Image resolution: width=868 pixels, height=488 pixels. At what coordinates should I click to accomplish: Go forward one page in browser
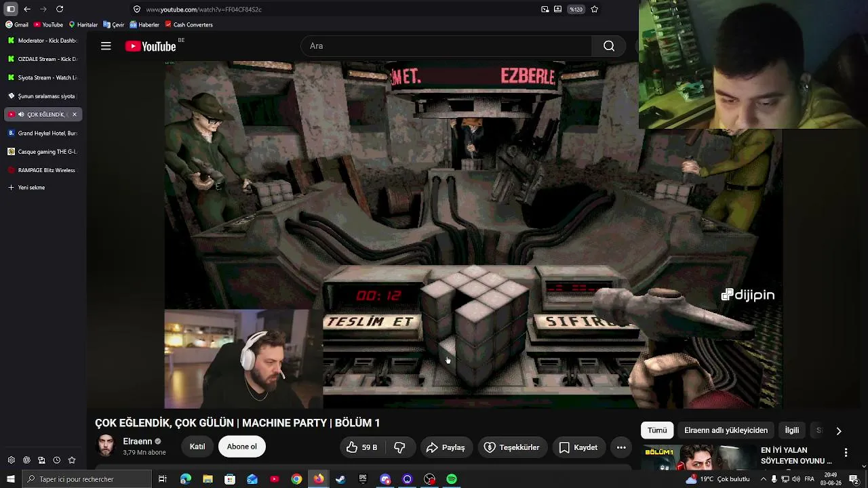(x=43, y=9)
